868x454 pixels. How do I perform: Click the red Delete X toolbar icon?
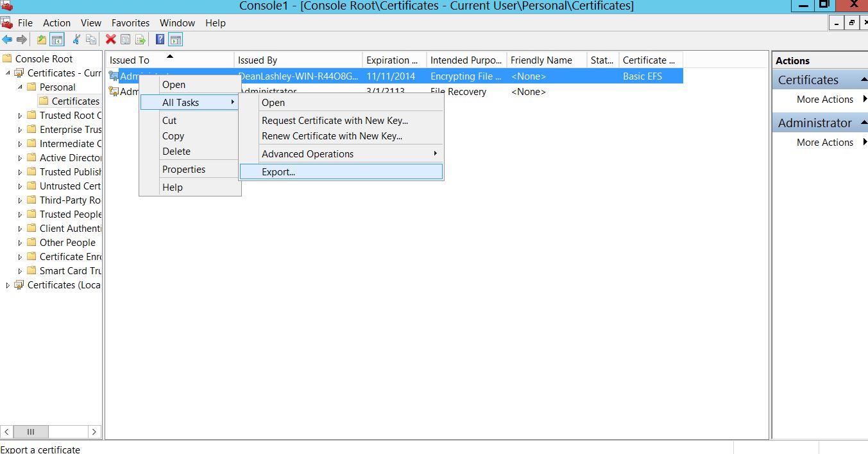pos(110,40)
